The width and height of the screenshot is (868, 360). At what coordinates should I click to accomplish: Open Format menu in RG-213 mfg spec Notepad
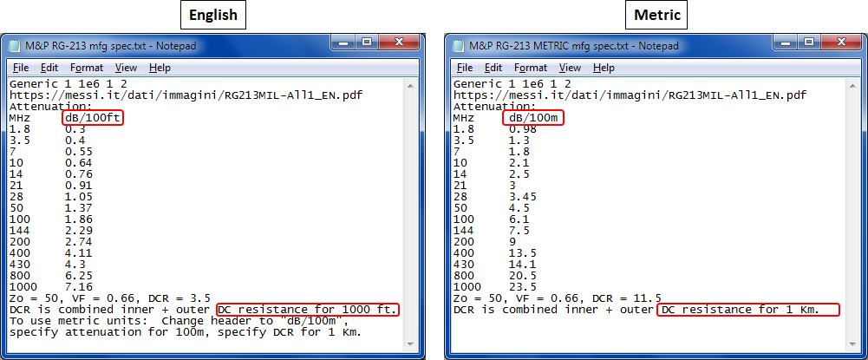pos(87,69)
